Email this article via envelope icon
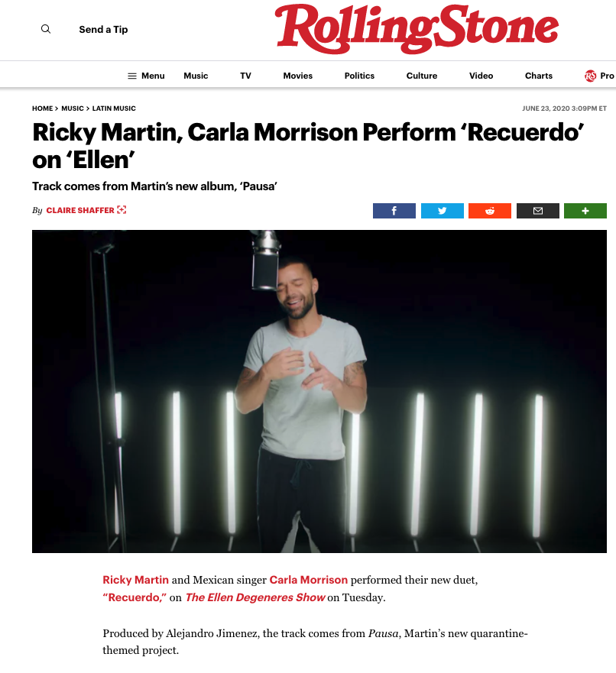The height and width of the screenshot is (673, 616). (538, 211)
